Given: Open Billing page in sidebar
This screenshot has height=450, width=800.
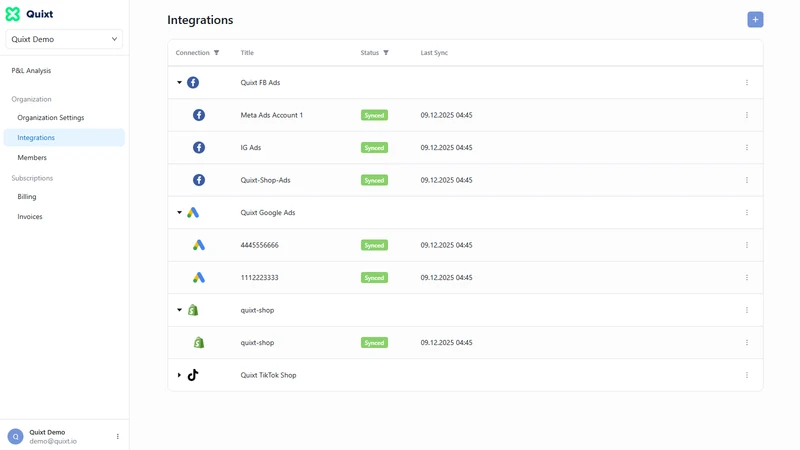Looking at the screenshot, I should [x=27, y=196].
